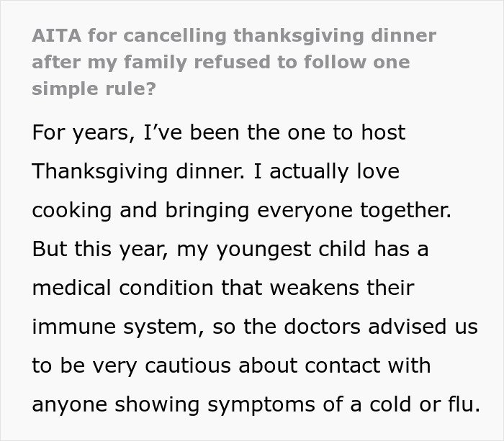This screenshot has height=441, width=504.
Task: Click the words "For years" starting the paragraph
Action: pyautogui.click(x=76, y=133)
